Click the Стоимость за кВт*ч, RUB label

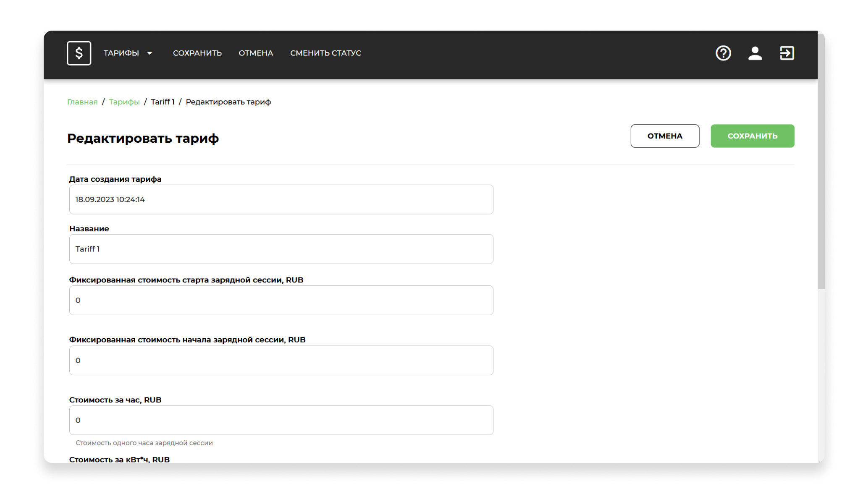coord(119,459)
